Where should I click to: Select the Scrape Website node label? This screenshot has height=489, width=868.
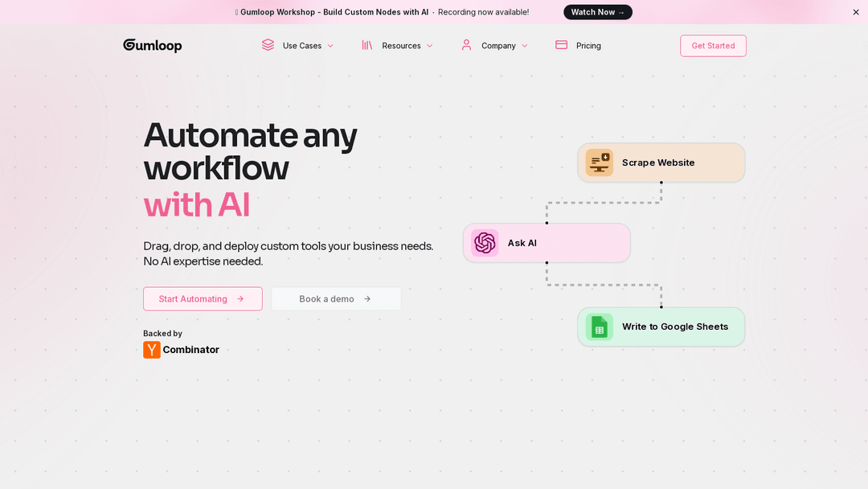click(658, 162)
